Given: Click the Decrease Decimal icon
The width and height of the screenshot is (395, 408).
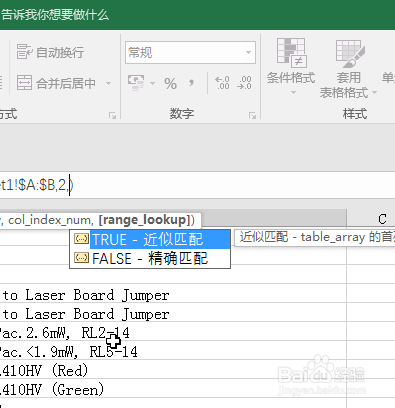Looking at the screenshot, I should click(244, 83).
